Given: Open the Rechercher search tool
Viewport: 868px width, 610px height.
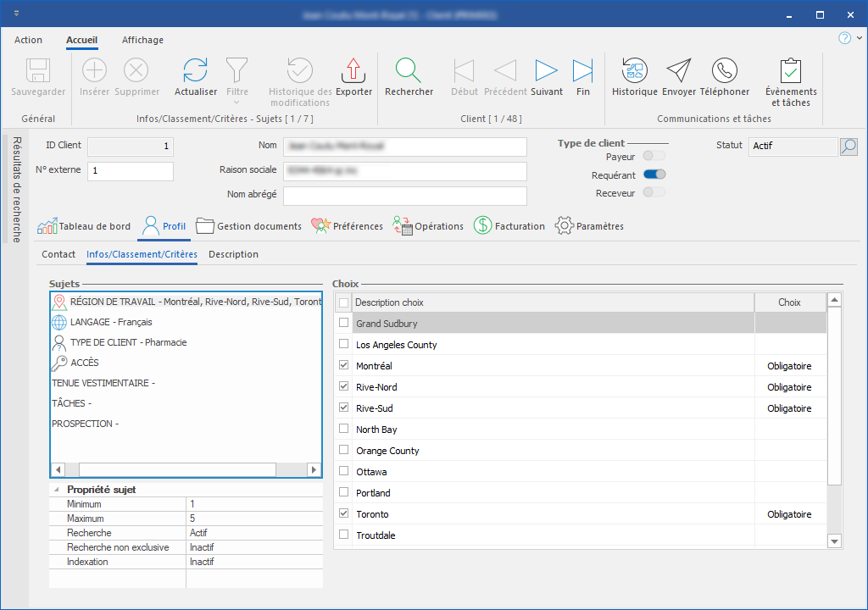Looking at the screenshot, I should [x=409, y=71].
